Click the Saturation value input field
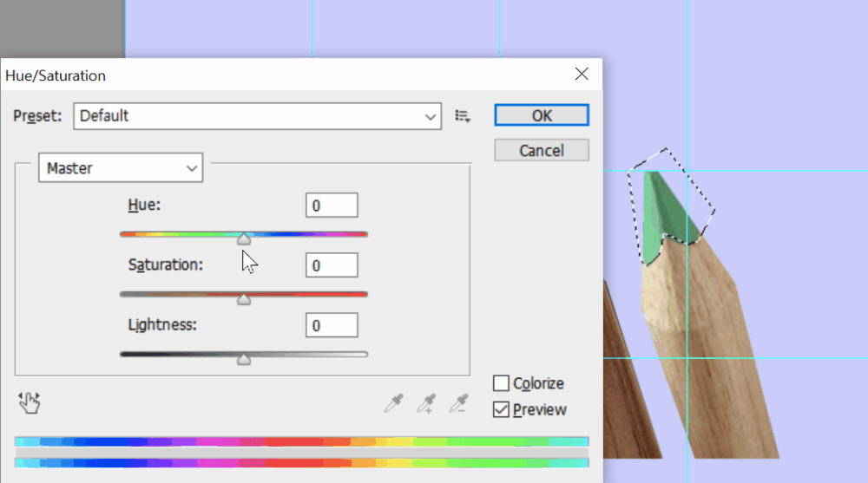The height and width of the screenshot is (483, 868). click(x=332, y=265)
